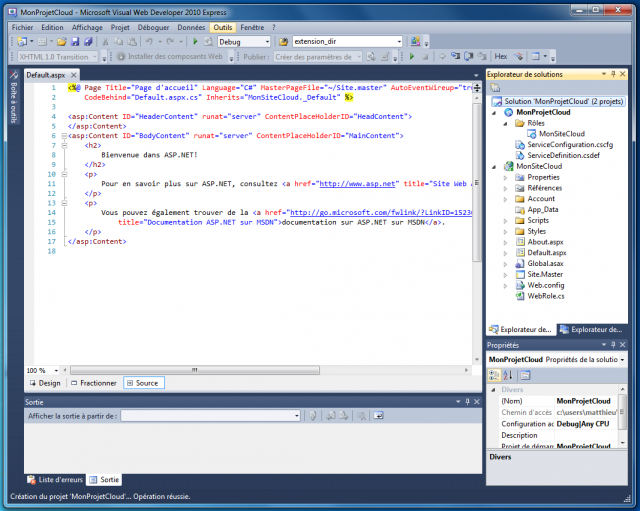Collapse the first p outline block (line 10)
The height and width of the screenshot is (511, 640).
pyautogui.click(x=64, y=174)
